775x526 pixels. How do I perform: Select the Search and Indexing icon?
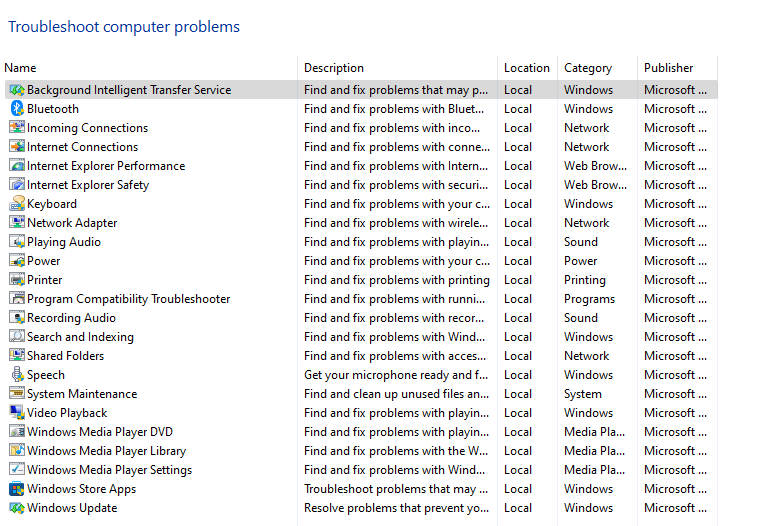17,337
